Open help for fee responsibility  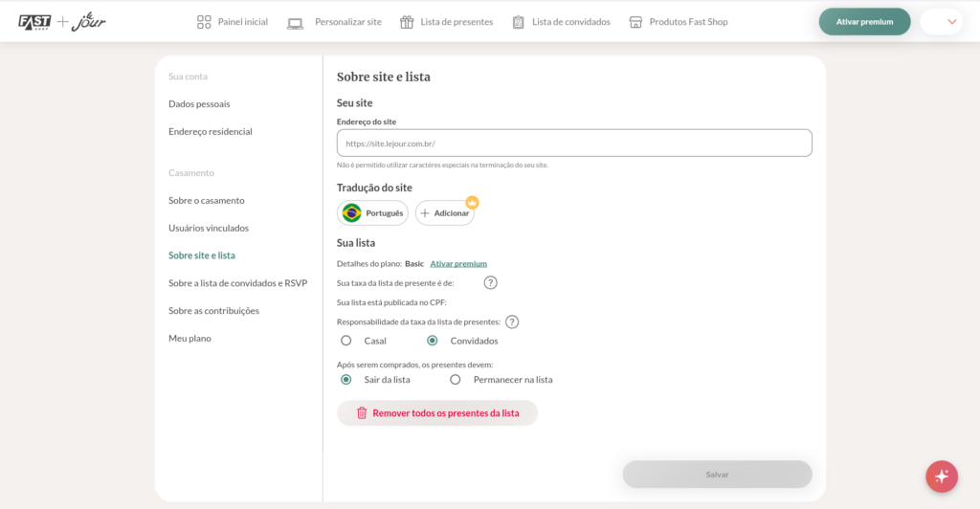[x=512, y=321]
